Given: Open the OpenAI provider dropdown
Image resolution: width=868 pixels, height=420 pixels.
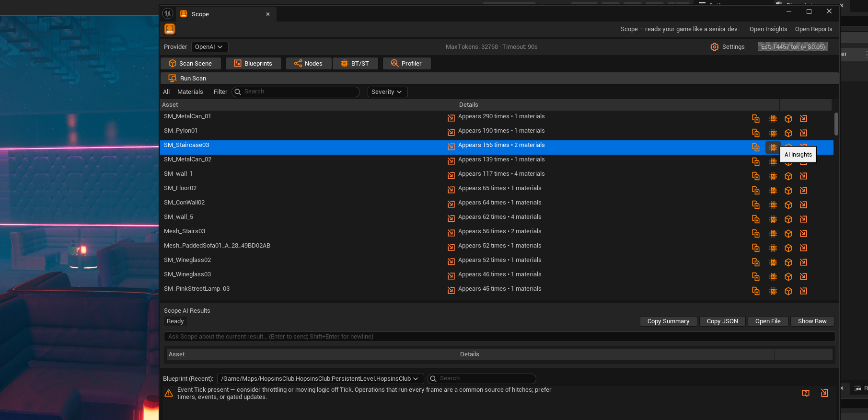Looking at the screenshot, I should click(x=209, y=47).
